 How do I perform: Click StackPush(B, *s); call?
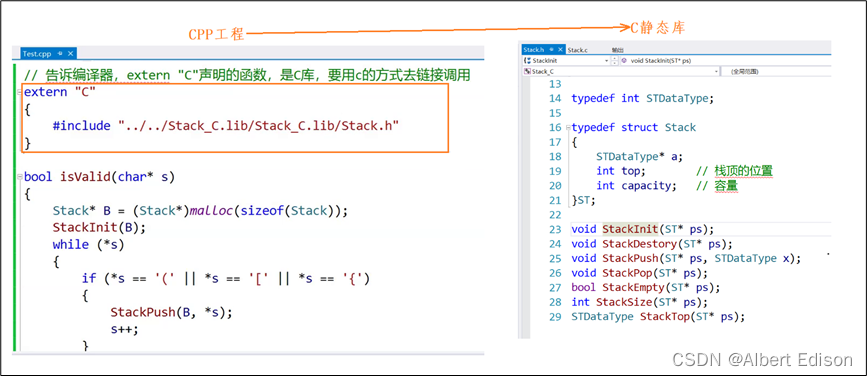tap(171, 312)
